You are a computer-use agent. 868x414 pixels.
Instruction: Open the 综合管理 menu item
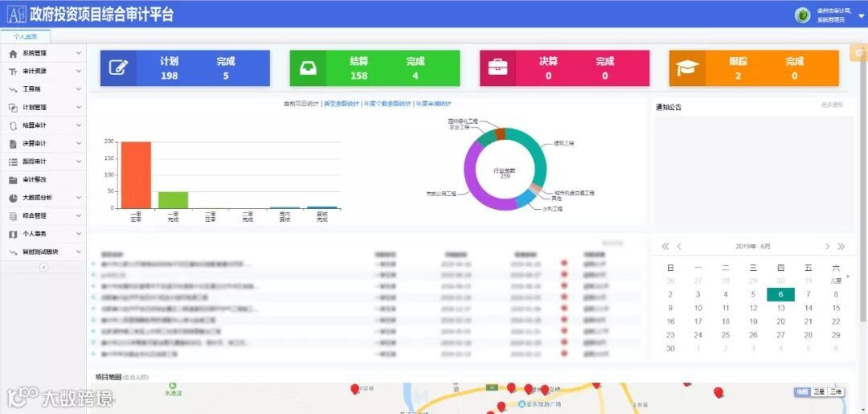click(x=43, y=216)
